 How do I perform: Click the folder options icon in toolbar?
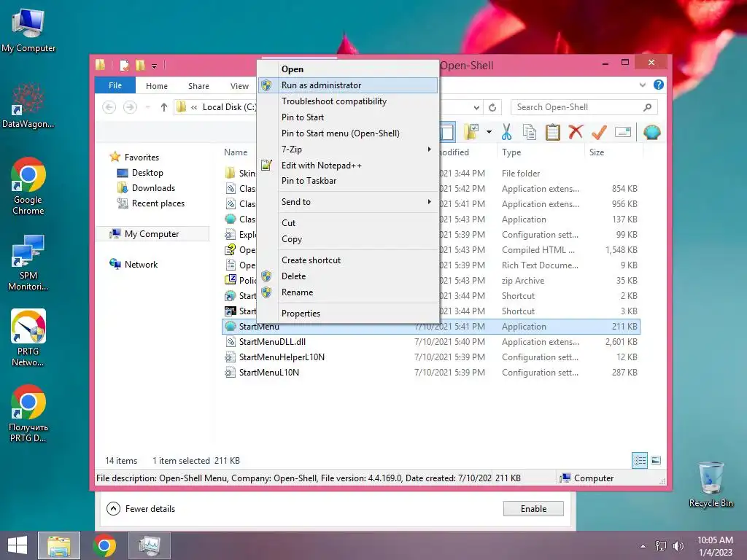coord(471,132)
